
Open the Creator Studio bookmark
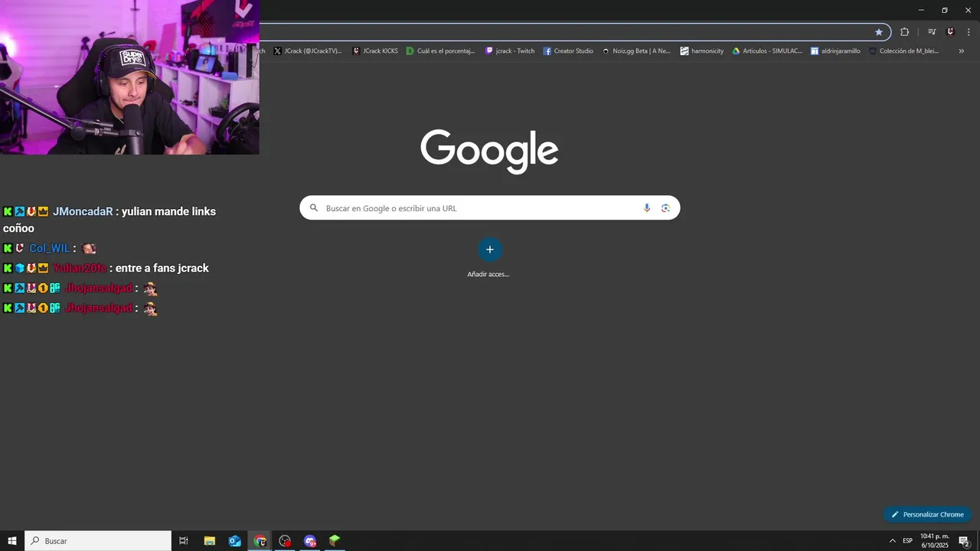click(x=569, y=51)
